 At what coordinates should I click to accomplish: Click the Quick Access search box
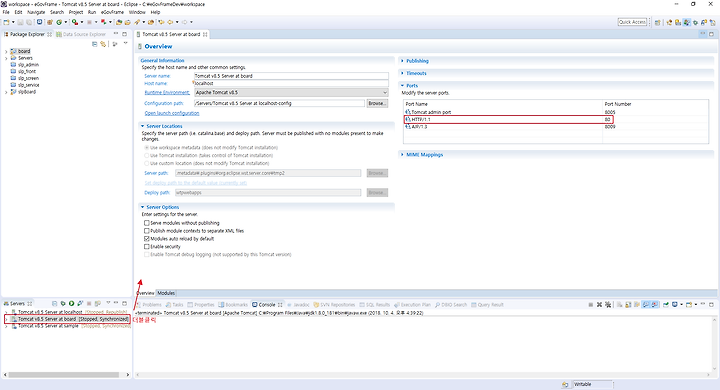click(632, 22)
